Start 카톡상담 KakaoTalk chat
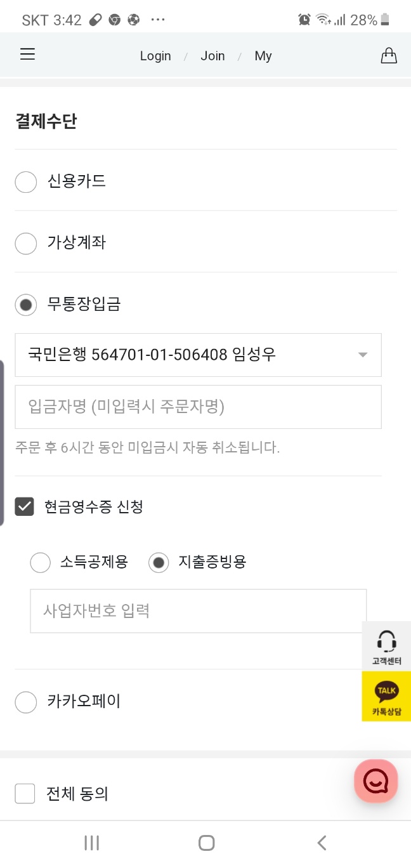The image size is (411, 868). (x=386, y=697)
